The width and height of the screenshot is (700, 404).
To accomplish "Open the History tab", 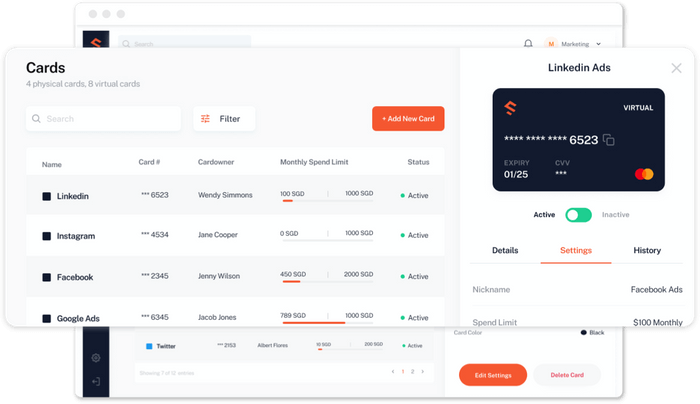I will (x=647, y=250).
